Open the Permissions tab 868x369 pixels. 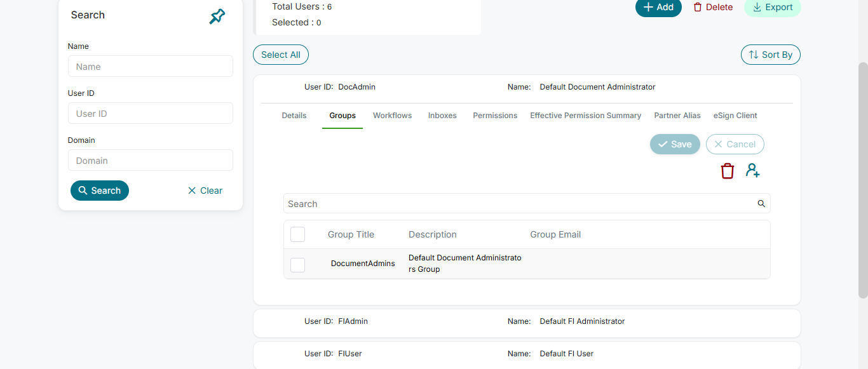click(495, 116)
